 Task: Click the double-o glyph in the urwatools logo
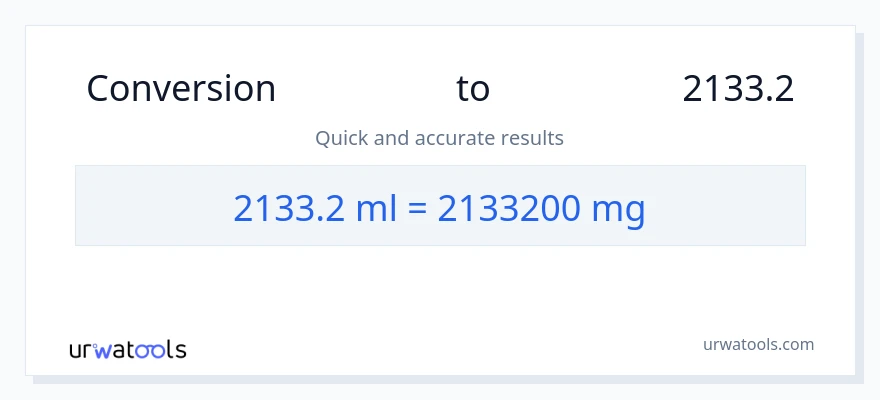pyautogui.click(x=150, y=350)
